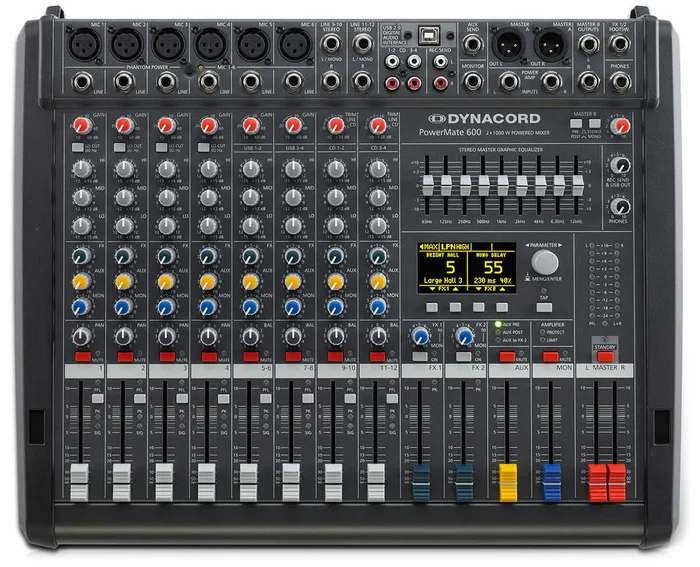Click the FX2 up soft button under the display
Image resolution: width=700 pixels, height=567 pixels.
[502, 307]
